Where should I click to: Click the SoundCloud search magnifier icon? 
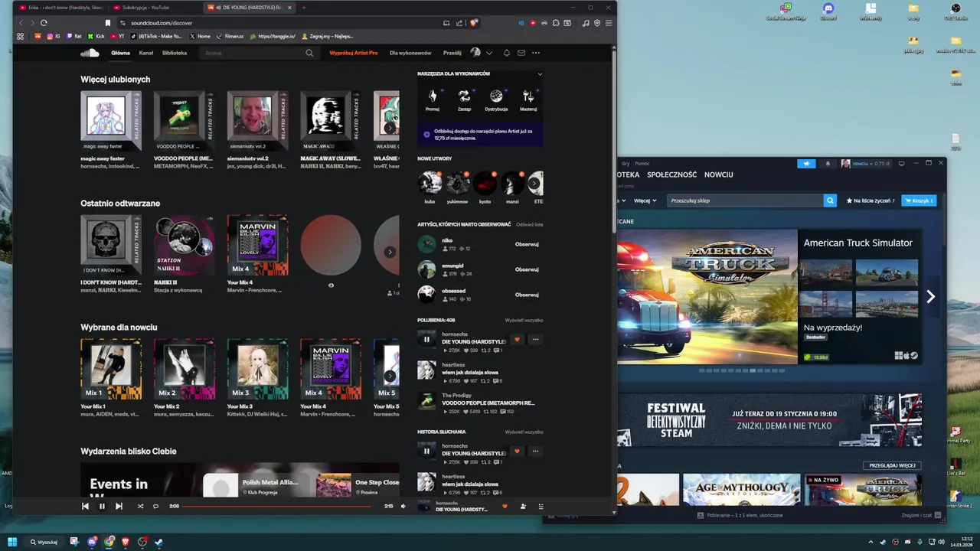coord(309,53)
